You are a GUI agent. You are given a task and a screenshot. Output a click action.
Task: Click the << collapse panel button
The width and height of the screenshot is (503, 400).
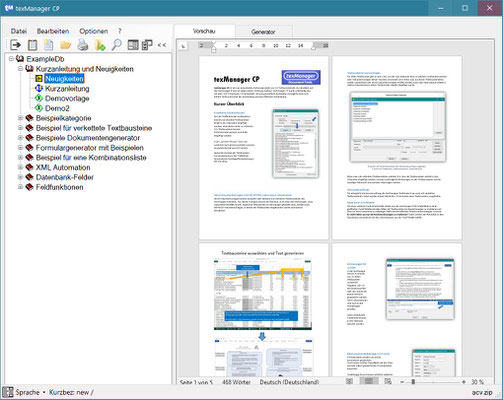[162, 45]
